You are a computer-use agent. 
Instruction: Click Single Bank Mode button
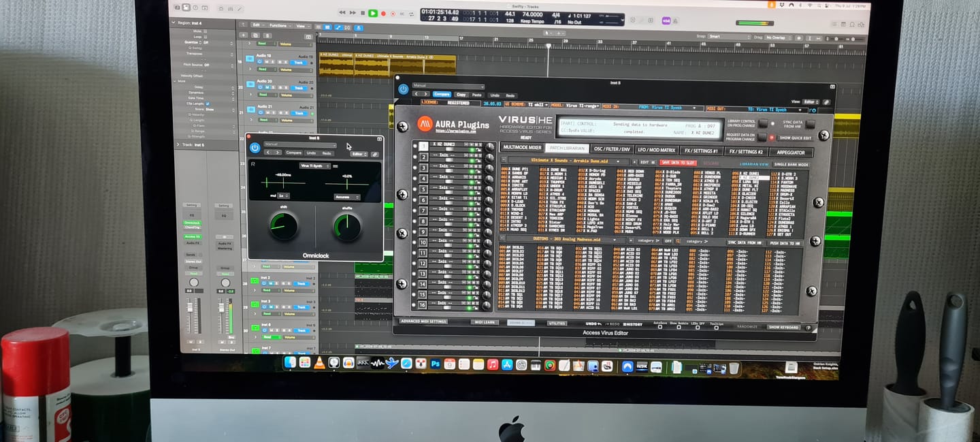click(x=791, y=164)
